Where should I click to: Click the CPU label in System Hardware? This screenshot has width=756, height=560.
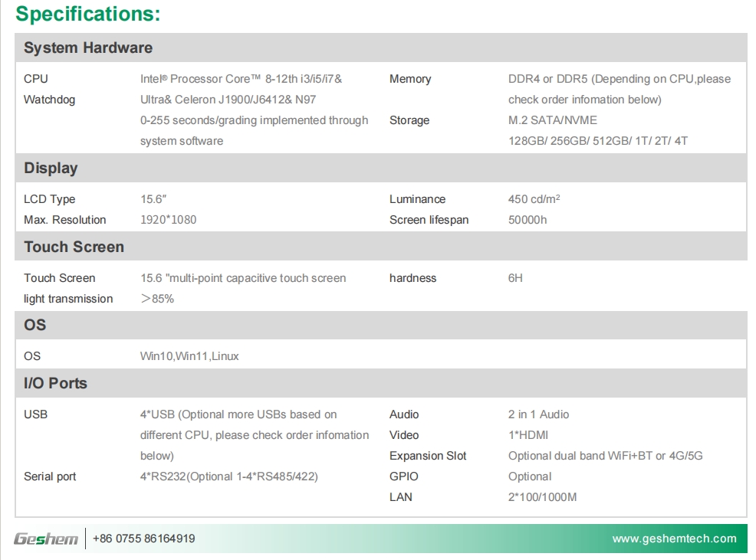point(36,79)
